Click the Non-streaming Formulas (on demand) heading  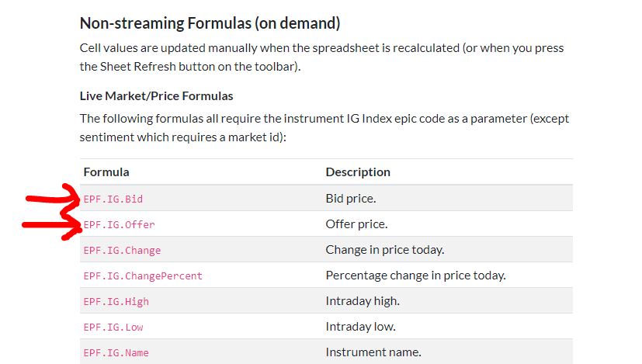pos(210,23)
